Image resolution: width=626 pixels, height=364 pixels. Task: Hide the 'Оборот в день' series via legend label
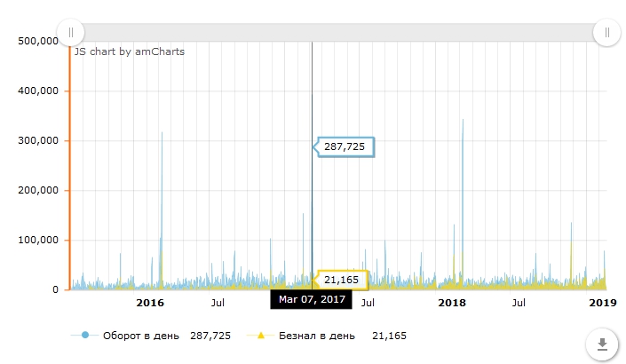pos(141,336)
